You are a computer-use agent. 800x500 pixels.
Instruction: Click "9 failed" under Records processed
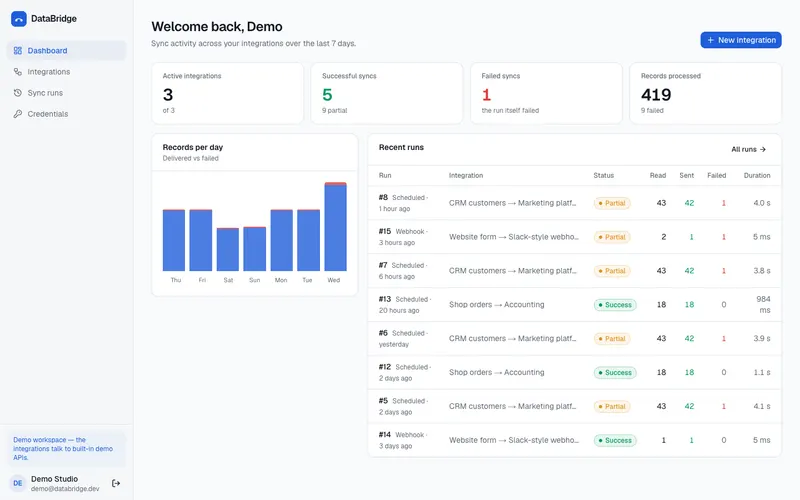pos(652,110)
